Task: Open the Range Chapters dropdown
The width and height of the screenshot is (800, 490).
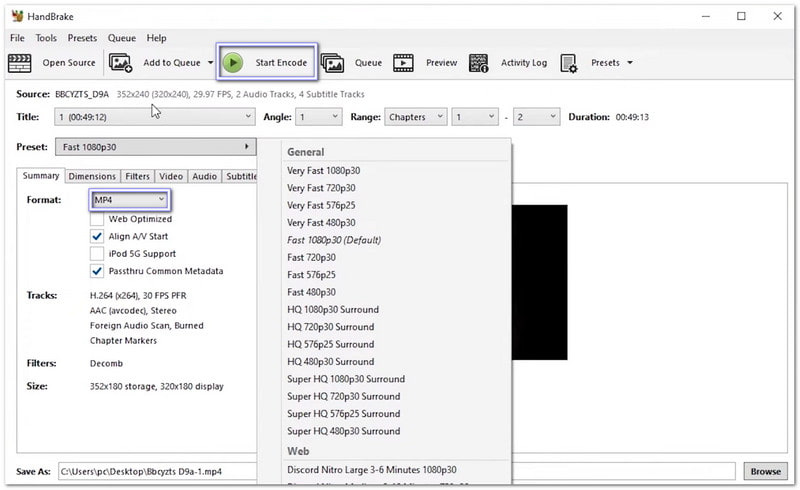Action: (415, 117)
